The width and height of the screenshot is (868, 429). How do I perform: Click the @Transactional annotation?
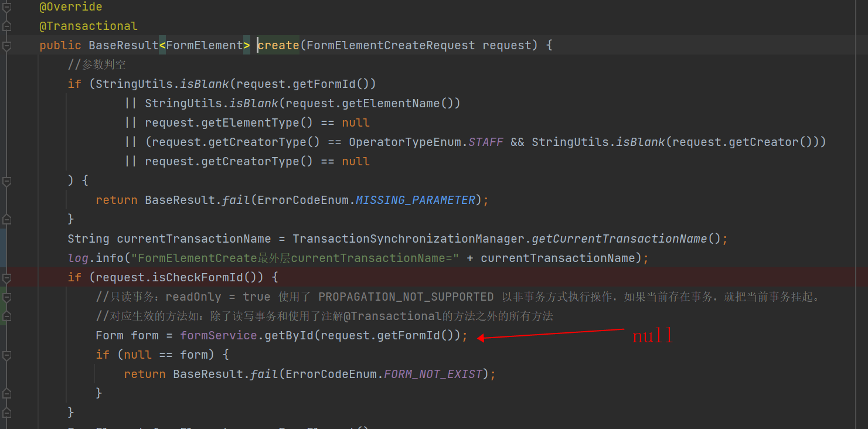coord(88,26)
